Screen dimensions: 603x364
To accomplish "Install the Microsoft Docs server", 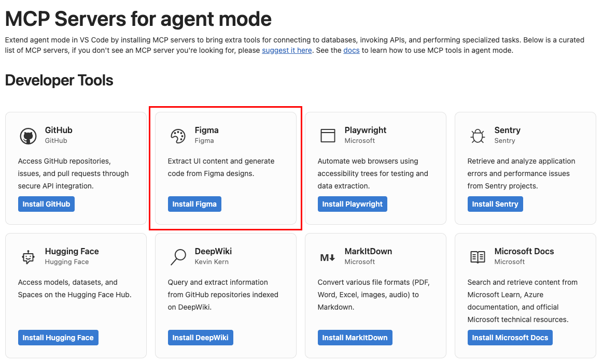I will [x=510, y=338].
